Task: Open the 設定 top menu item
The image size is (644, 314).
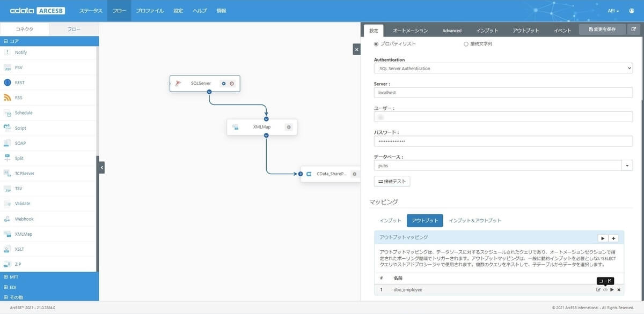Action: [x=179, y=11]
